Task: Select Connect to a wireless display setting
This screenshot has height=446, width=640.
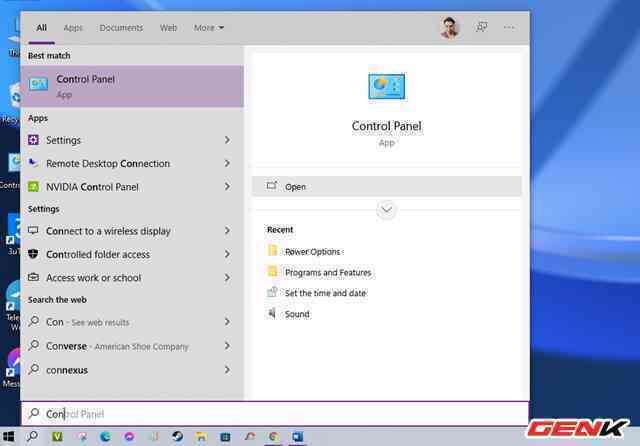Action: pyautogui.click(x=132, y=231)
